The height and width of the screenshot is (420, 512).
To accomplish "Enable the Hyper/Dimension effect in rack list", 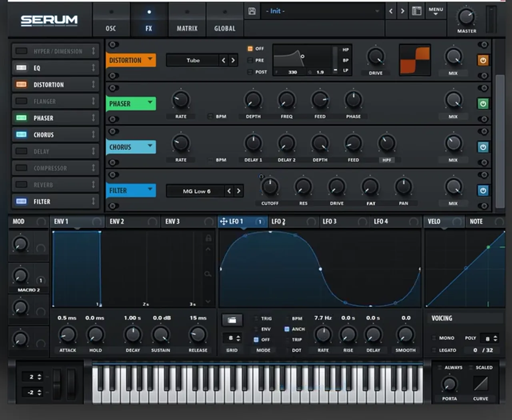I will coord(21,51).
